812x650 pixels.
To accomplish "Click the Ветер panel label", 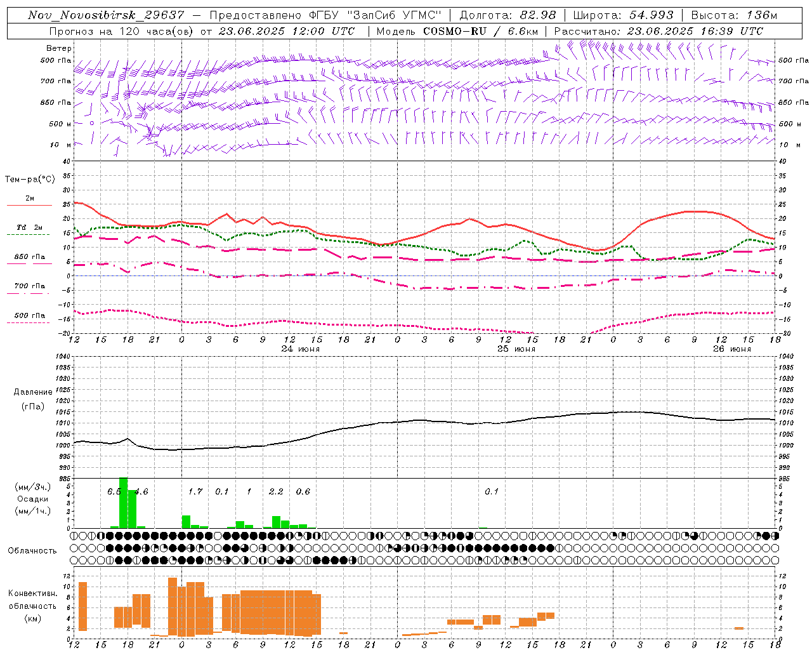I will [59, 48].
